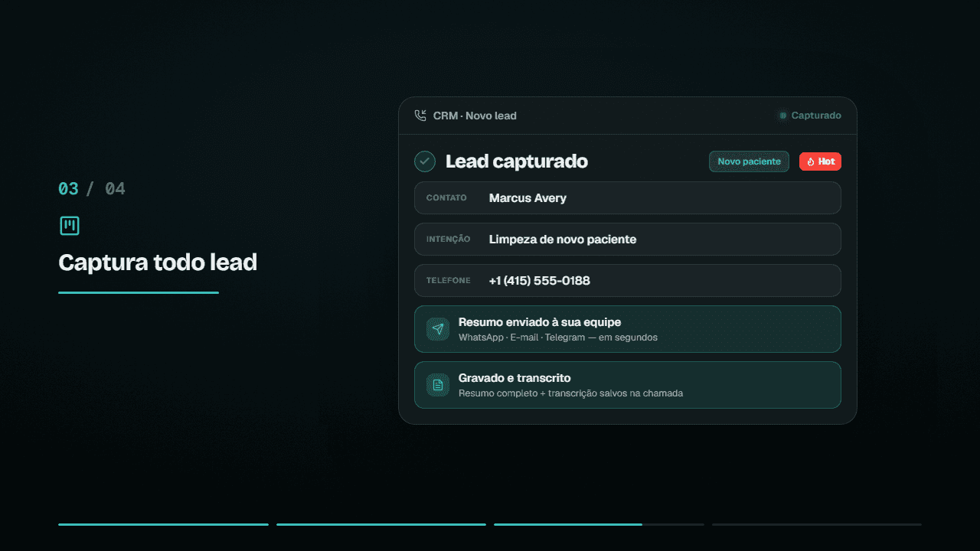Viewport: 980px width, 551px height.
Task: Click the Capturado status label
Action: tap(816, 116)
